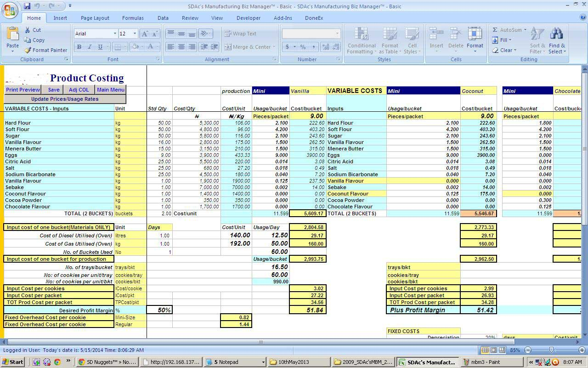Viewport: 588px width, 368px height.
Task: Click the Save disk icon in Quick Access
Action: (x=27, y=6)
